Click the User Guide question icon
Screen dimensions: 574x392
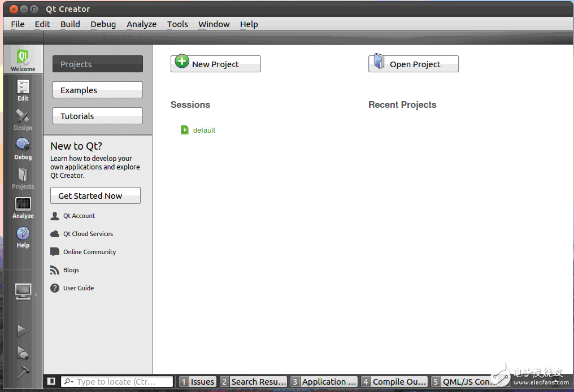[55, 288]
